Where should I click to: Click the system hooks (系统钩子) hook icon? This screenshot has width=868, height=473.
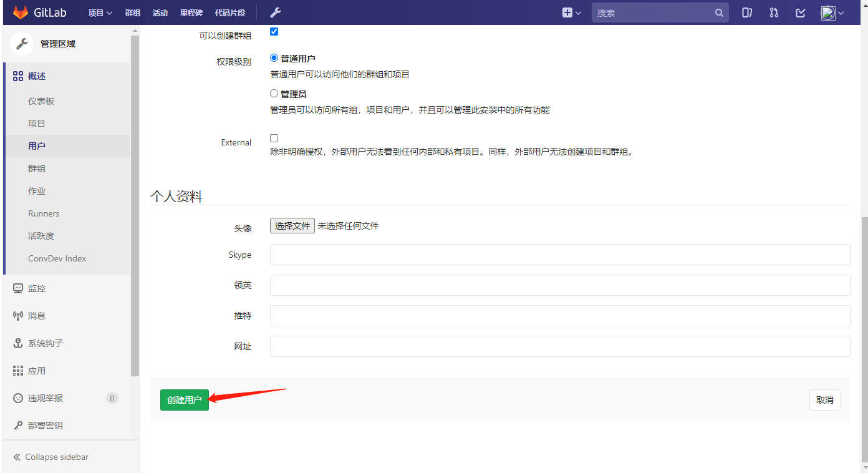point(18,343)
